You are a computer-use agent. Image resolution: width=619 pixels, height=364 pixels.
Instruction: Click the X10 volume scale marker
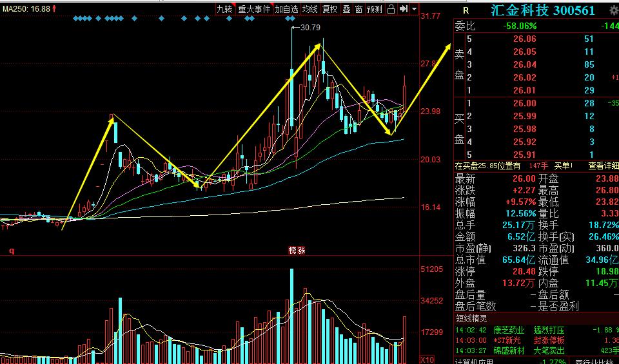tap(427, 359)
